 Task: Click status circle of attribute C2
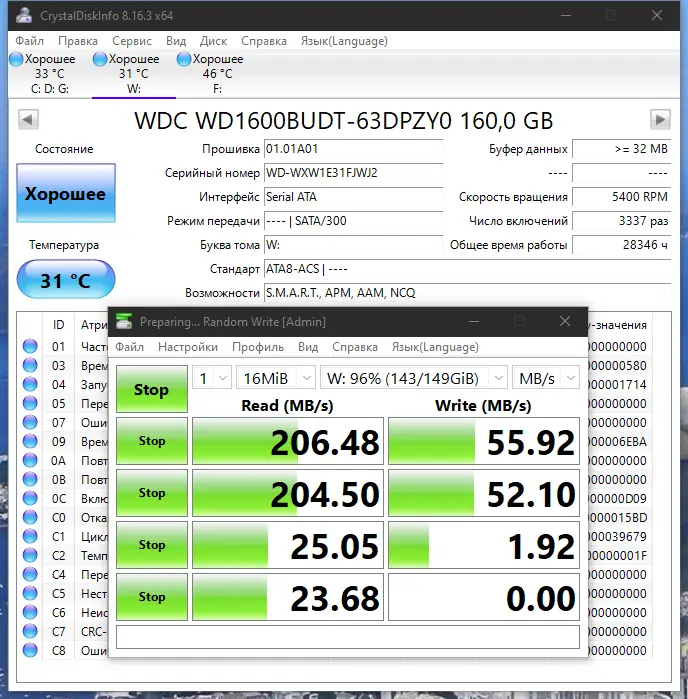(x=30, y=555)
